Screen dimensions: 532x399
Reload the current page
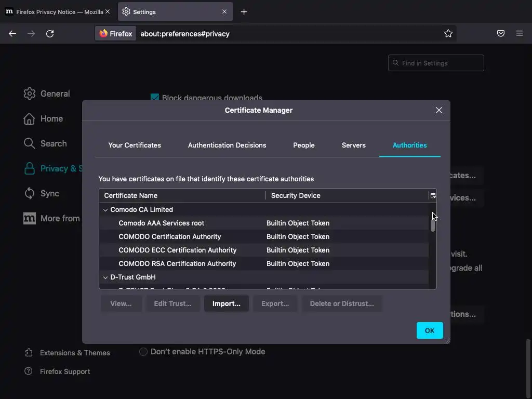50,34
